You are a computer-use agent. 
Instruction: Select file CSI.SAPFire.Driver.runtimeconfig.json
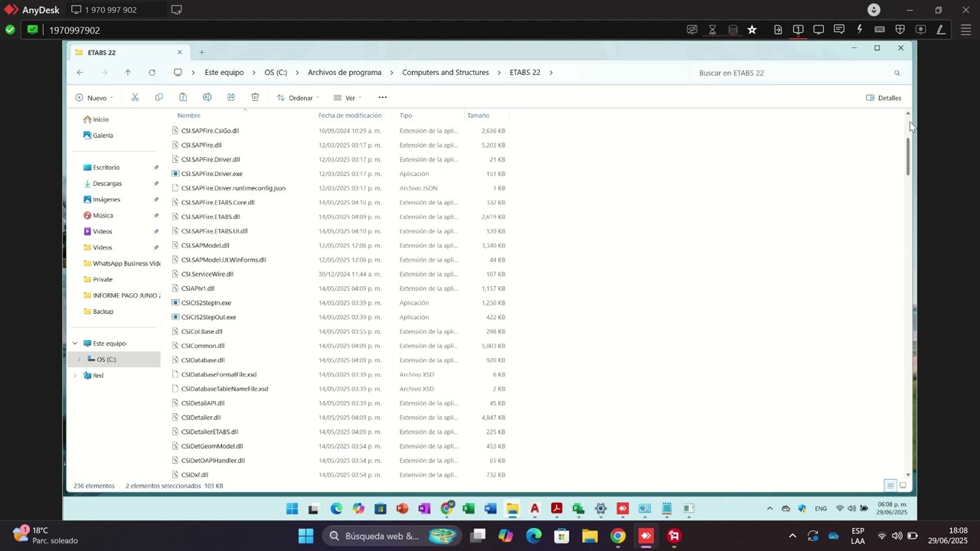pyautogui.click(x=234, y=188)
